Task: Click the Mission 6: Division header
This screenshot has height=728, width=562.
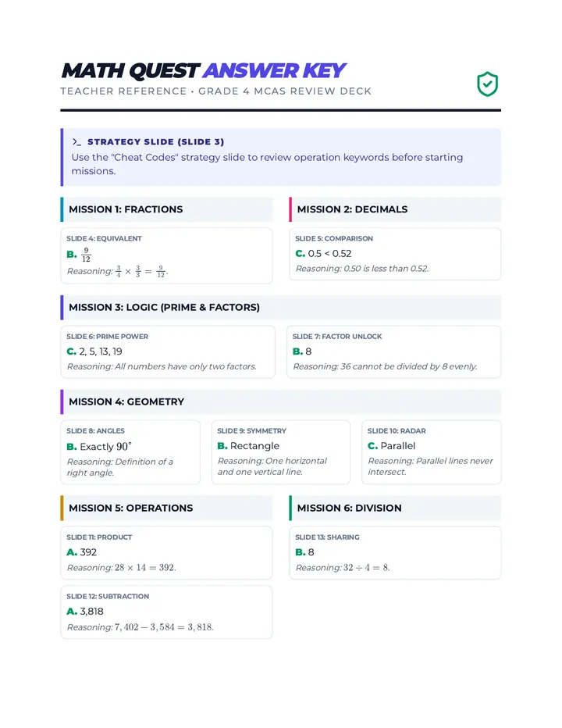Action: click(x=395, y=508)
